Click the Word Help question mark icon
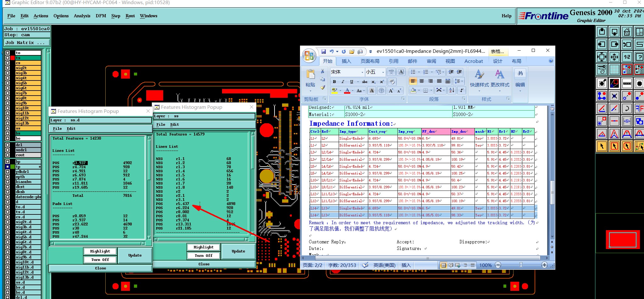 click(x=551, y=61)
